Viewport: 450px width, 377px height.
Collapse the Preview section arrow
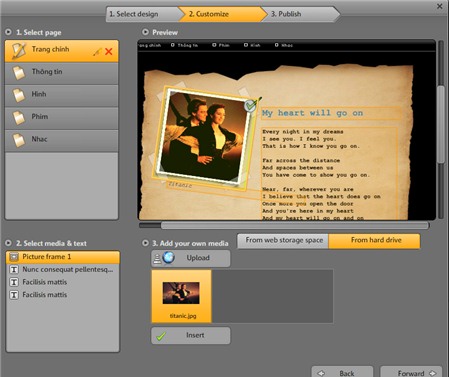tap(145, 32)
